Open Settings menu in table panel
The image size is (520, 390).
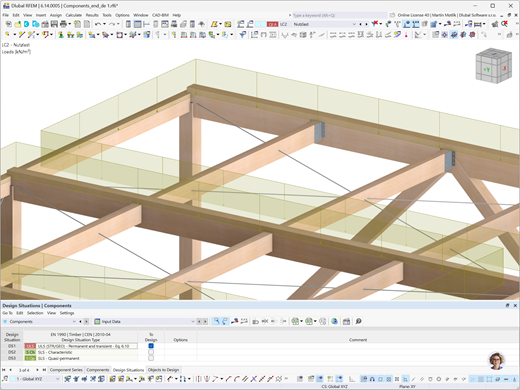67,313
